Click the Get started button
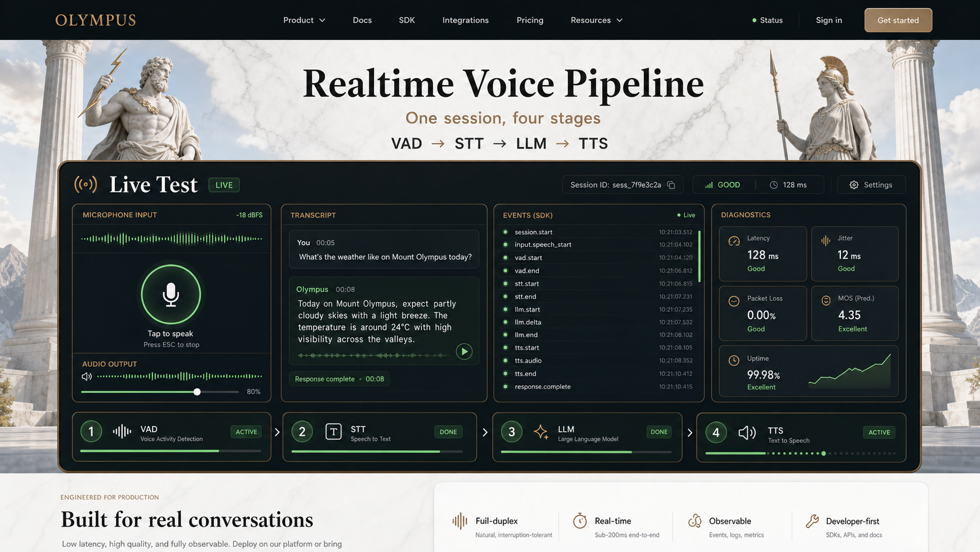The height and width of the screenshot is (552, 980). coord(898,20)
